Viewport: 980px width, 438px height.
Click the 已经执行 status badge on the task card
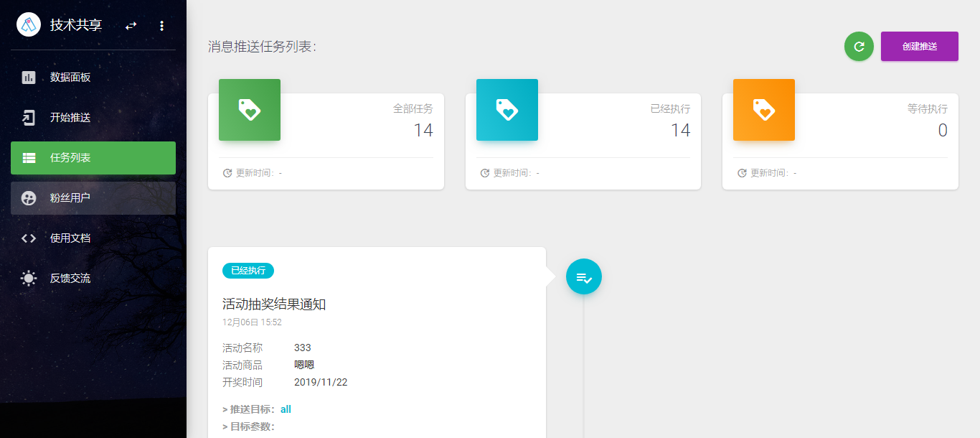[x=248, y=271]
